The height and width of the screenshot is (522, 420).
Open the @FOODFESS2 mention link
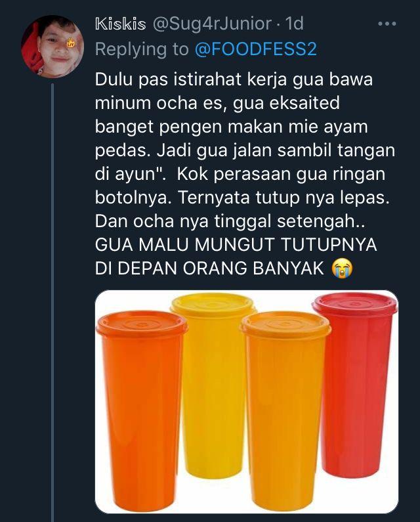click(255, 49)
